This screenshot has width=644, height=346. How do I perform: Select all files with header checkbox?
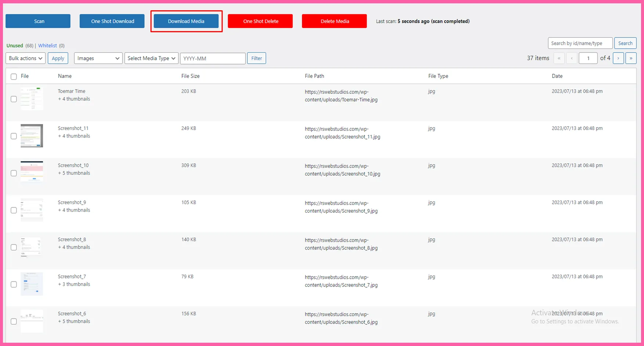pyautogui.click(x=14, y=76)
